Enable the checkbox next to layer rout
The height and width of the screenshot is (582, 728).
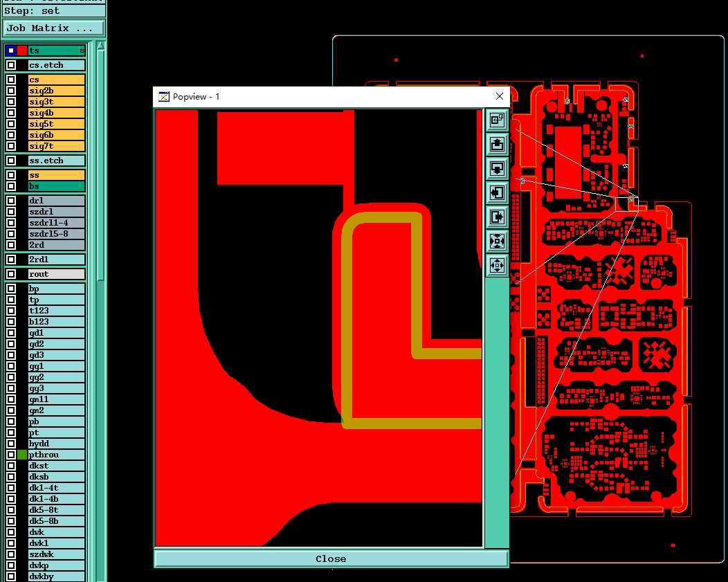[11, 274]
